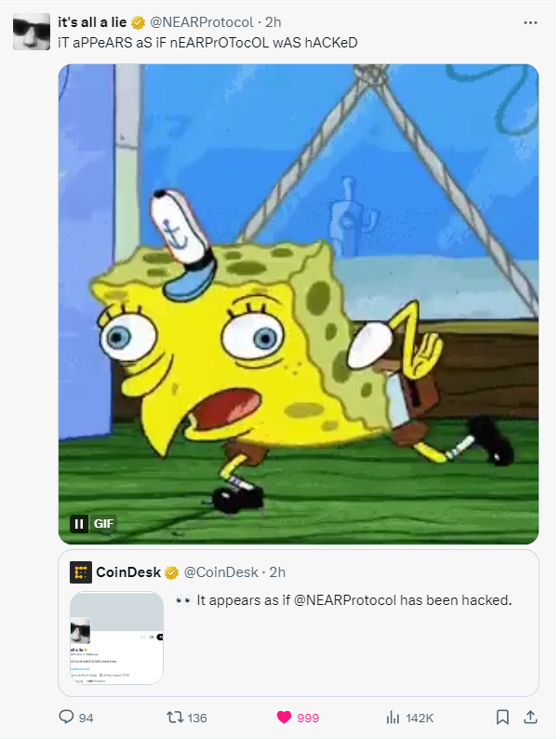Click the share upload icon
Screen dimensions: 560x739
pos(530,718)
